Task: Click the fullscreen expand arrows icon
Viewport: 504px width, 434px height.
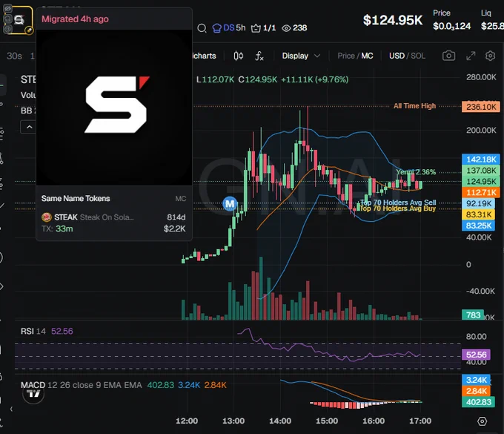Action: (x=471, y=56)
